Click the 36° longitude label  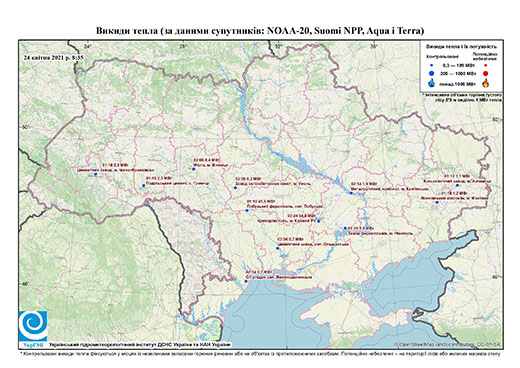click(374, 46)
